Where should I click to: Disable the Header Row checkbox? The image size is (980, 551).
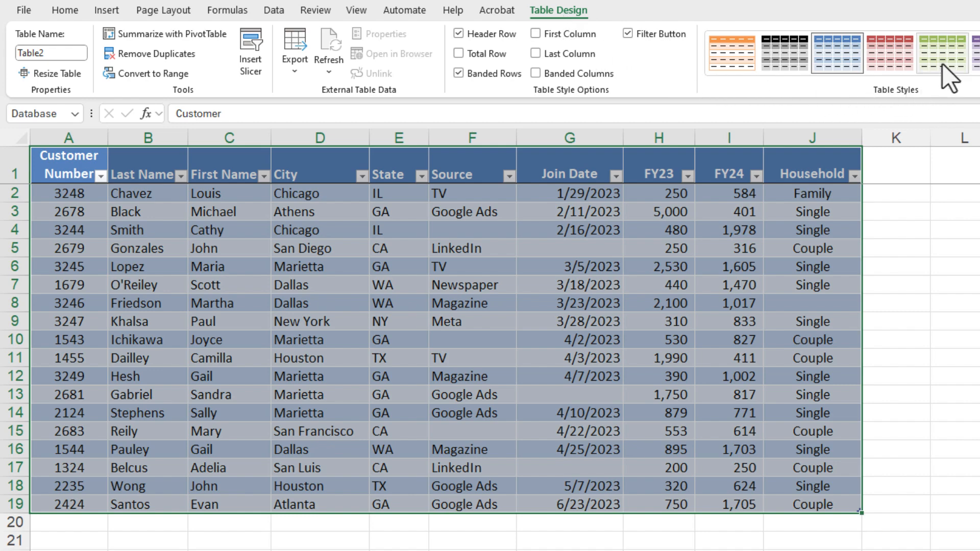pyautogui.click(x=458, y=34)
